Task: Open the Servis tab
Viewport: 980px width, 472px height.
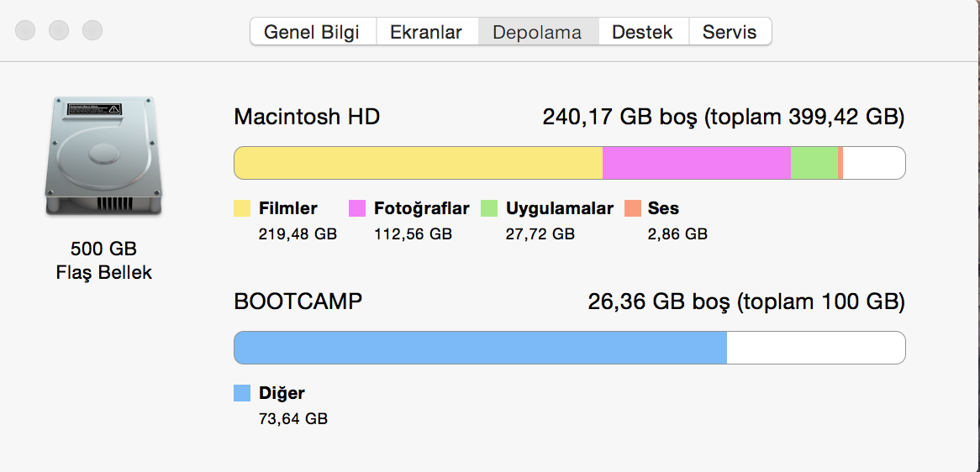Action: (x=730, y=32)
